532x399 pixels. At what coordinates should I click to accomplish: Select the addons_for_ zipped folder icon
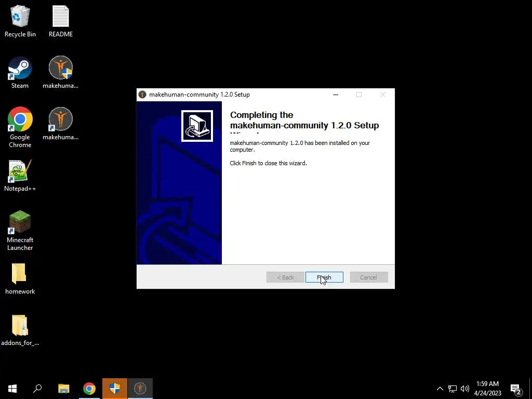tap(20, 330)
